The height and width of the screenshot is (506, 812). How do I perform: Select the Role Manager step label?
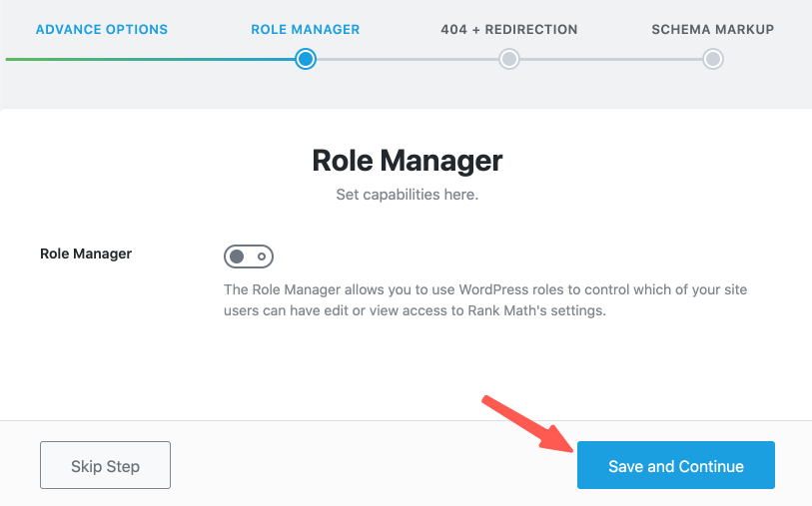point(306,29)
